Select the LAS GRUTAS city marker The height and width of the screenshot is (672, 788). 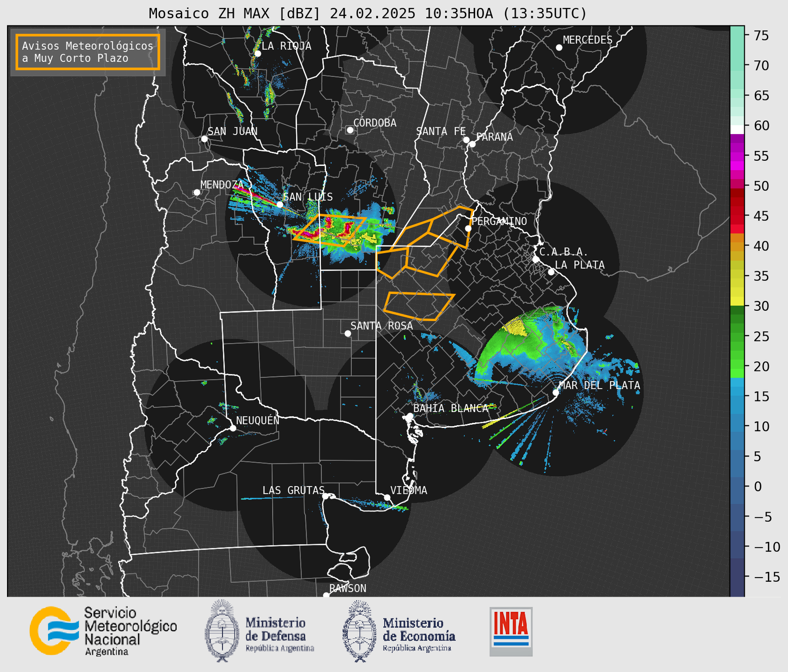[326, 496]
